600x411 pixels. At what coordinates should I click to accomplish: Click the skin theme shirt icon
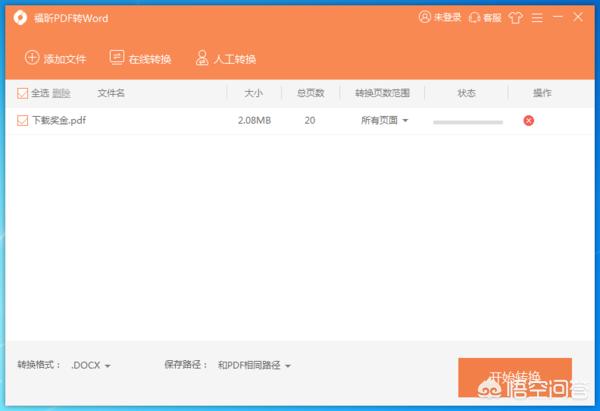(x=515, y=17)
